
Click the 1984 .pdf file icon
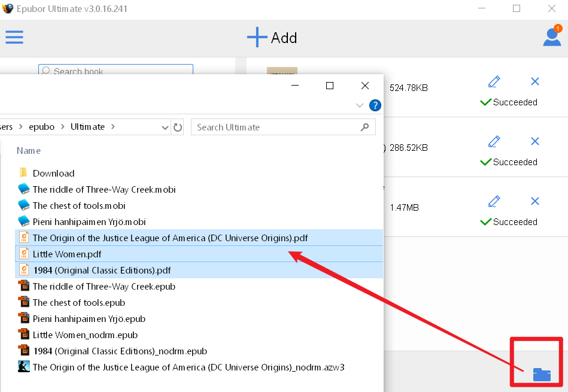pos(24,270)
